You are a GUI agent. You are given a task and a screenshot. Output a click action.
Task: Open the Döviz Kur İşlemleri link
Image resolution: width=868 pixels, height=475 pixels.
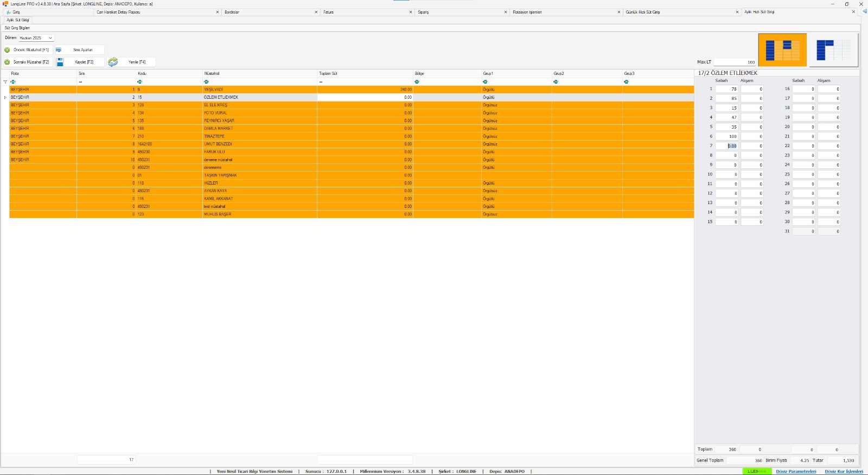[844, 471]
